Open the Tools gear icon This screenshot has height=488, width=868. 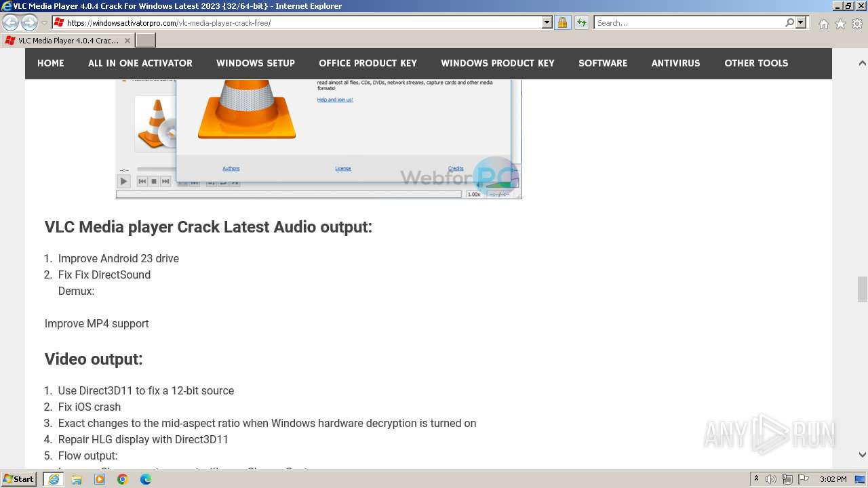(x=857, y=24)
